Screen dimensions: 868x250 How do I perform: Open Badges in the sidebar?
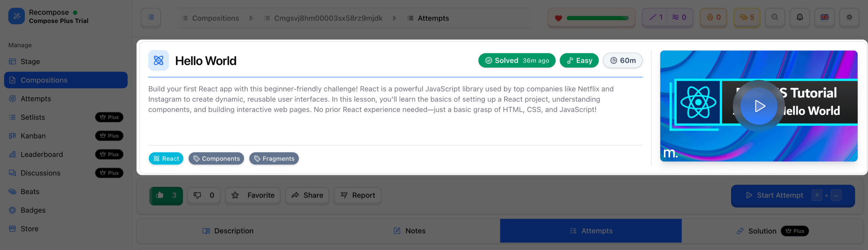click(33, 210)
